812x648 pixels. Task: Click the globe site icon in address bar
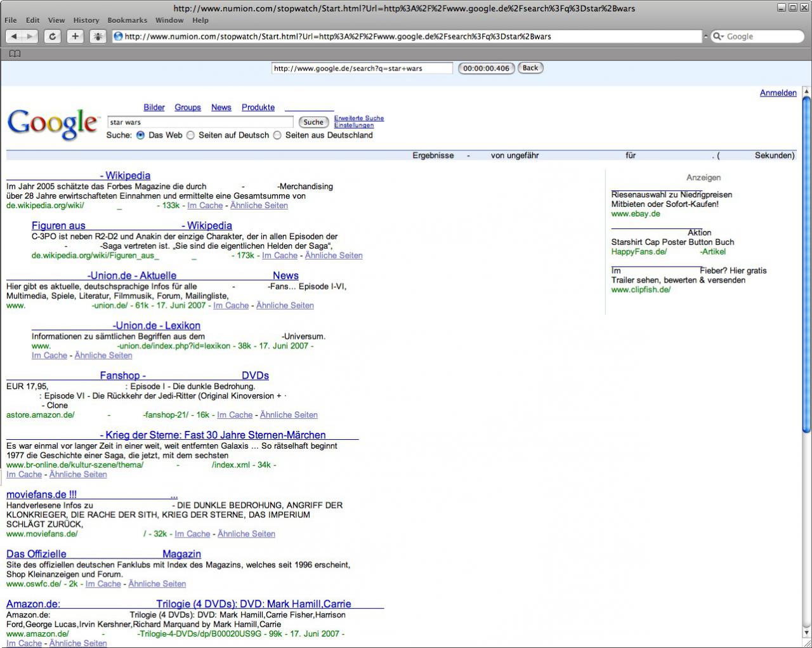(x=118, y=37)
